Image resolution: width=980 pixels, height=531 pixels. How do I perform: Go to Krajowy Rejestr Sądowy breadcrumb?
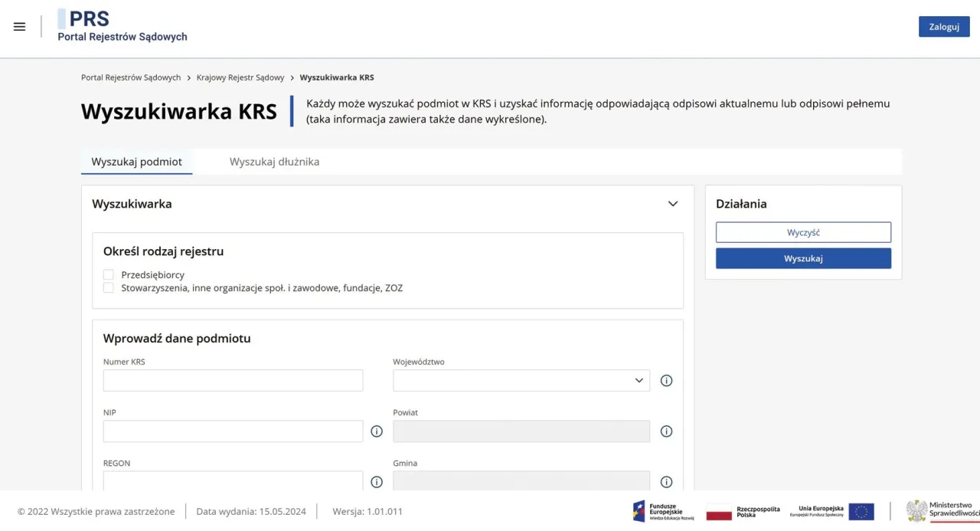pos(240,77)
